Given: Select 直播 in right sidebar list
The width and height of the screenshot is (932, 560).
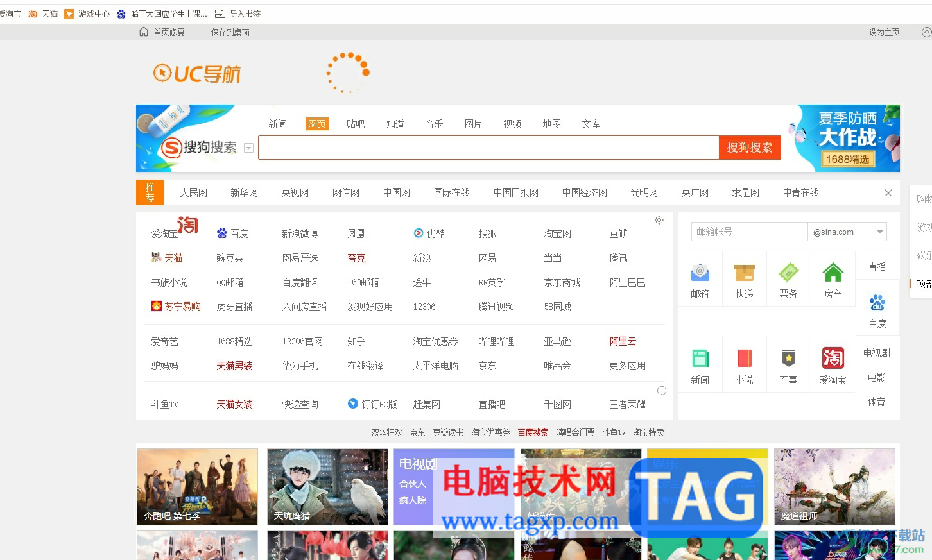Looking at the screenshot, I should coord(877,267).
